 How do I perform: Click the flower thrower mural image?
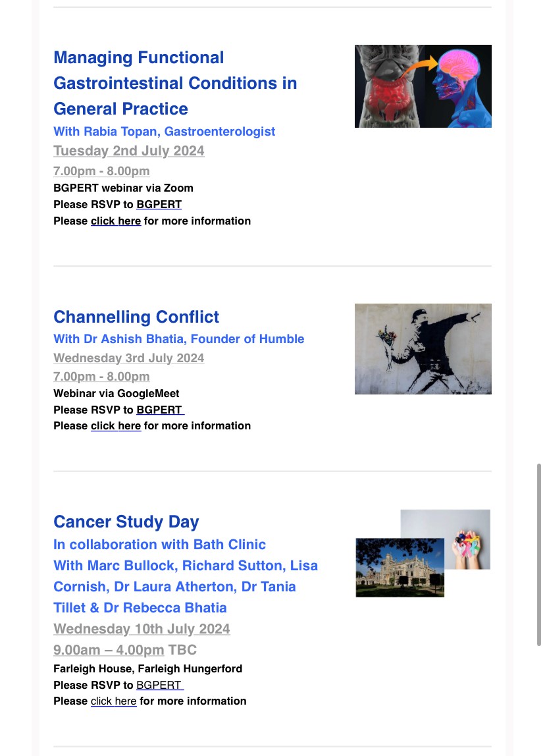(423, 349)
